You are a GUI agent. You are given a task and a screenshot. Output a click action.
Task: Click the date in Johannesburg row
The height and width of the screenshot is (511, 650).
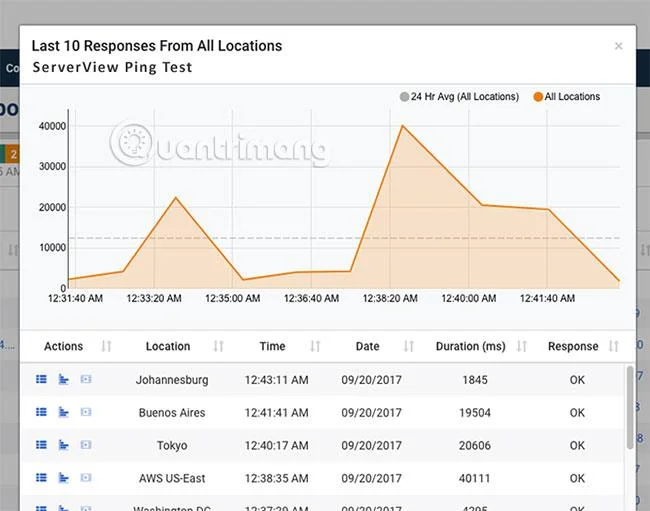click(x=371, y=380)
